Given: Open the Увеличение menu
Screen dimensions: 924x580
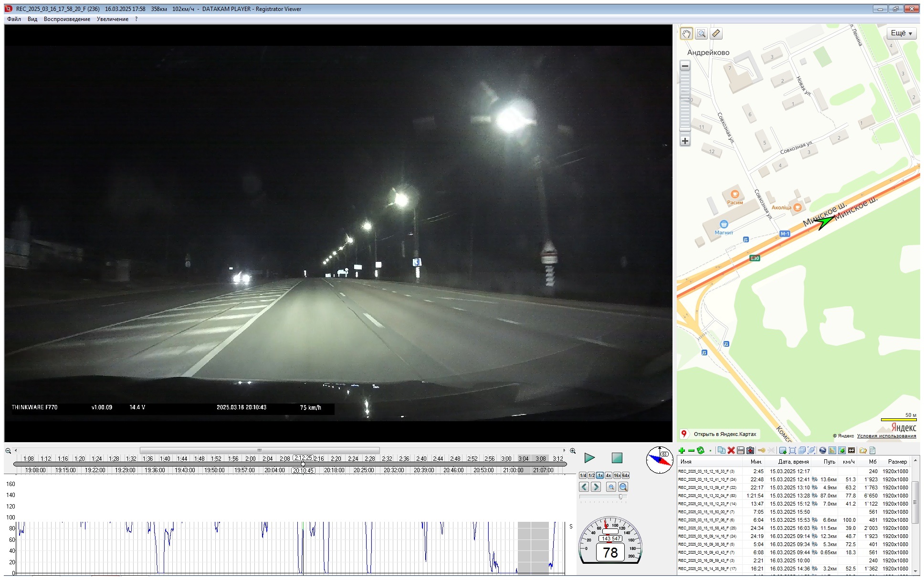Looking at the screenshot, I should (112, 19).
